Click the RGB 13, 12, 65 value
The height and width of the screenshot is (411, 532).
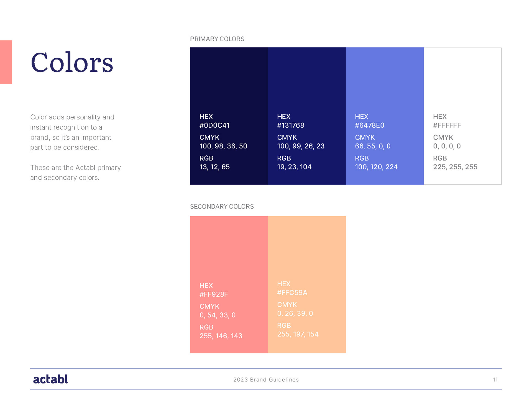click(x=214, y=167)
